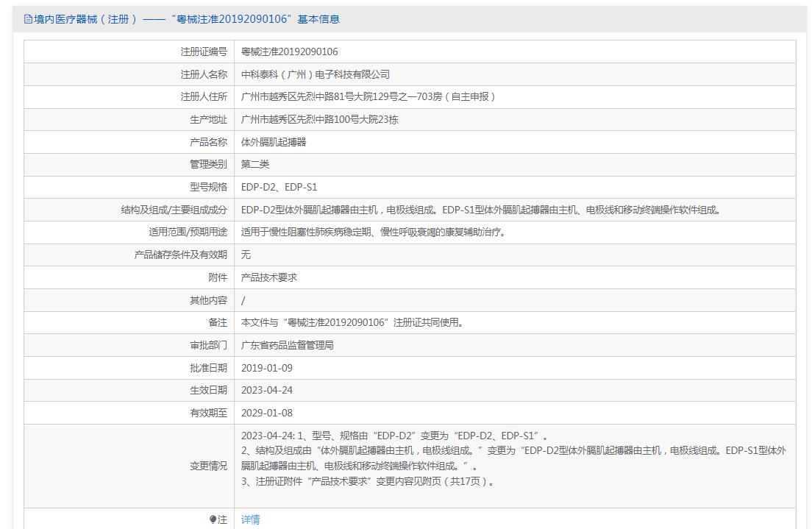Select the model value EDP-D2、EDP-S1
Screen dimensions: 812x529
coord(279,187)
